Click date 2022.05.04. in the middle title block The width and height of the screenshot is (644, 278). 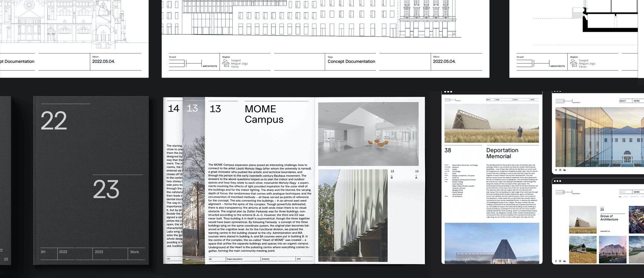(x=444, y=62)
